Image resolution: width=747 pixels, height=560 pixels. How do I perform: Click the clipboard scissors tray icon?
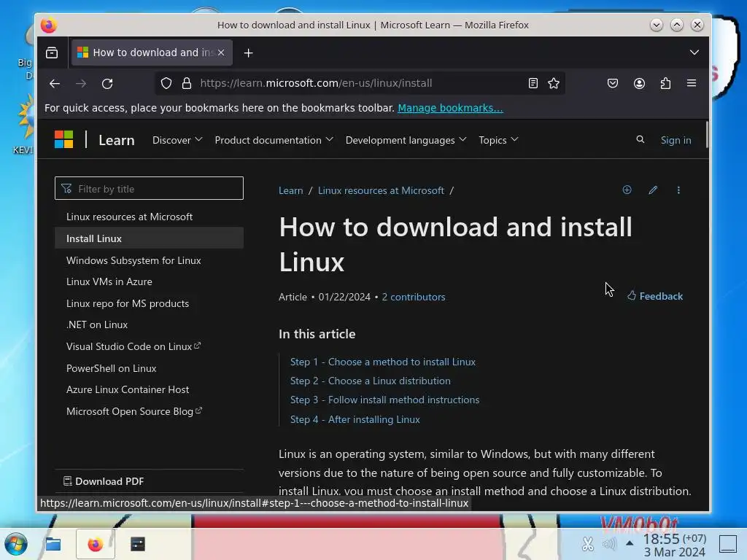click(x=588, y=544)
